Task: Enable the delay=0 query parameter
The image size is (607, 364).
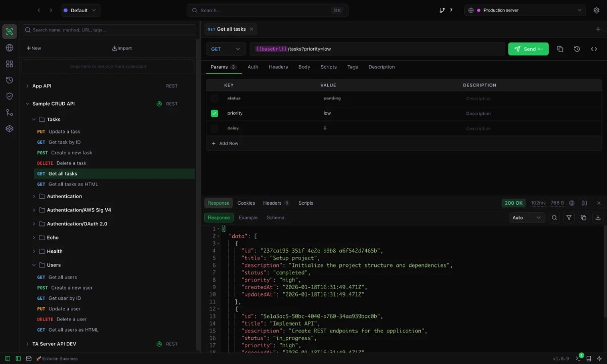Action: point(214,128)
